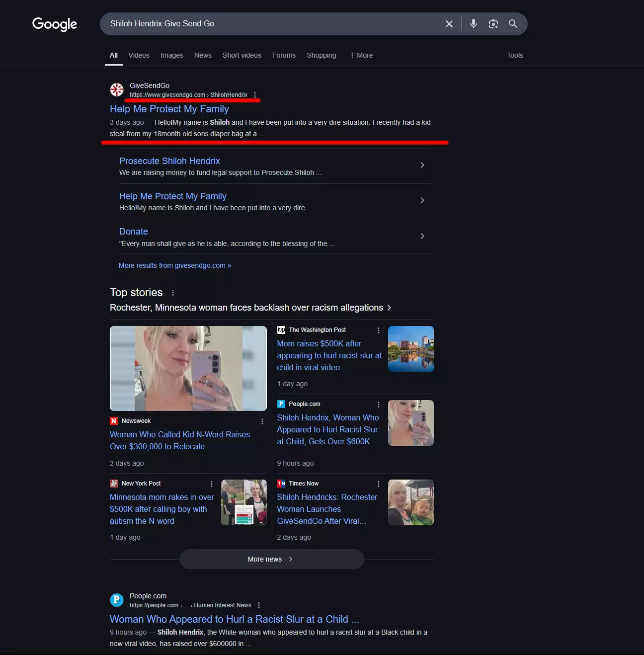Open the Top stories three-dot menu
644x655 pixels.
[x=173, y=293]
